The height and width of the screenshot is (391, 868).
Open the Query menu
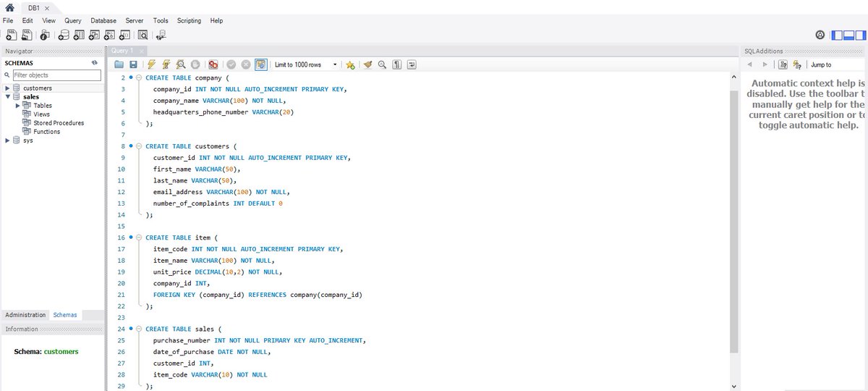pyautogui.click(x=72, y=21)
